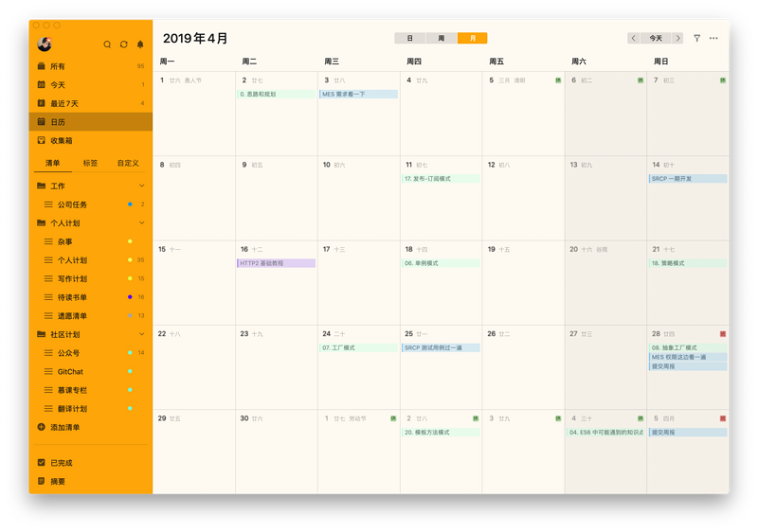Collapse the 个人计划 folder chevron

[141, 223]
